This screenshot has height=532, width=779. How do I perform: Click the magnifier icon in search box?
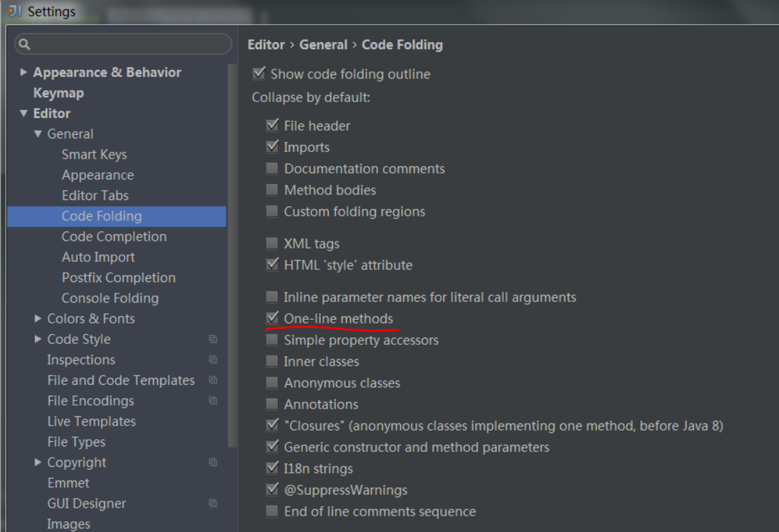click(x=24, y=44)
